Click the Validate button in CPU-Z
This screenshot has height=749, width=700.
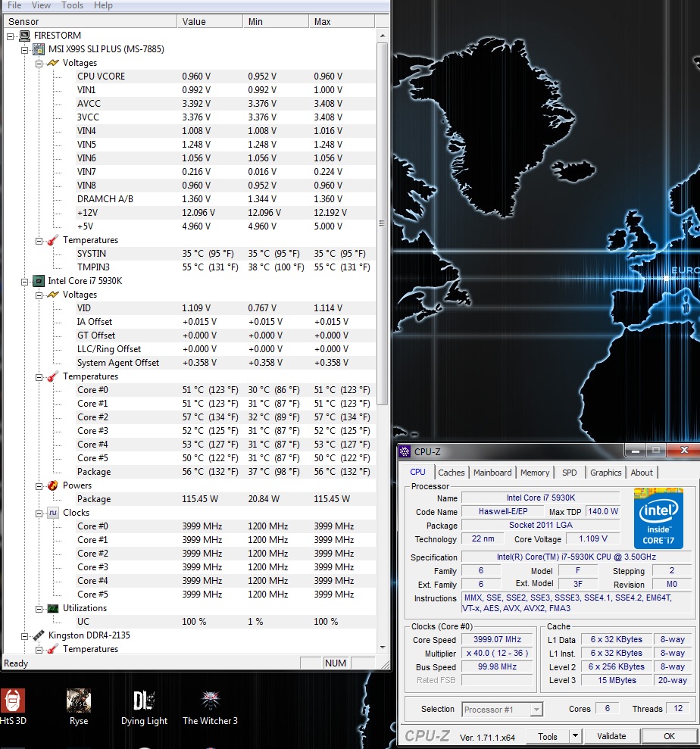click(611, 736)
